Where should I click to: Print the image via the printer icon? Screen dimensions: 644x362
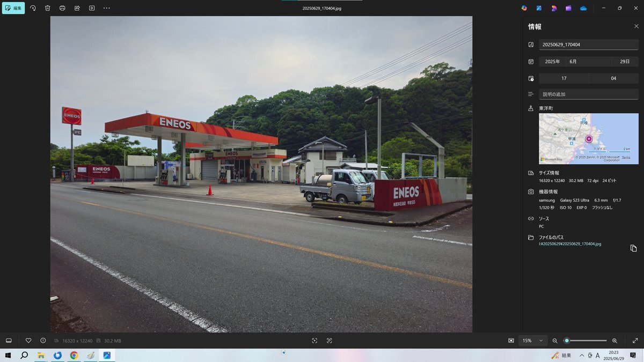62,8
